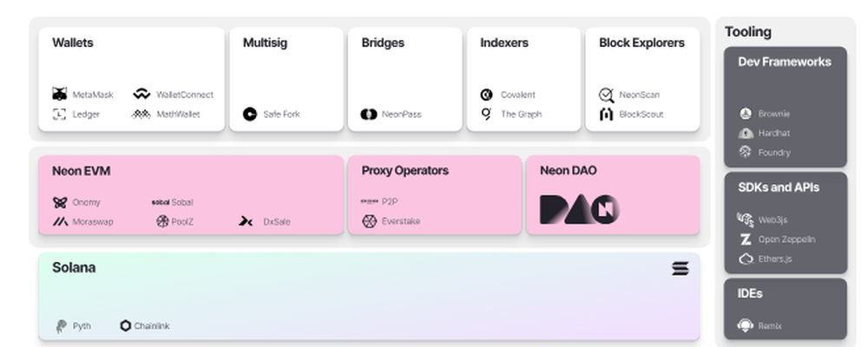Click the Block Explorers card heading
868x347 pixels.
point(641,43)
